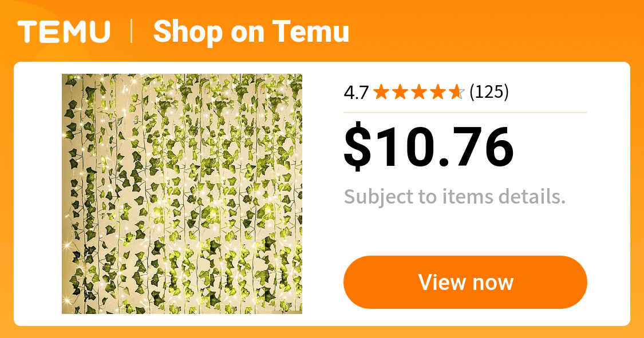Click the $10.76 price
644x338 pixels.
click(428, 148)
